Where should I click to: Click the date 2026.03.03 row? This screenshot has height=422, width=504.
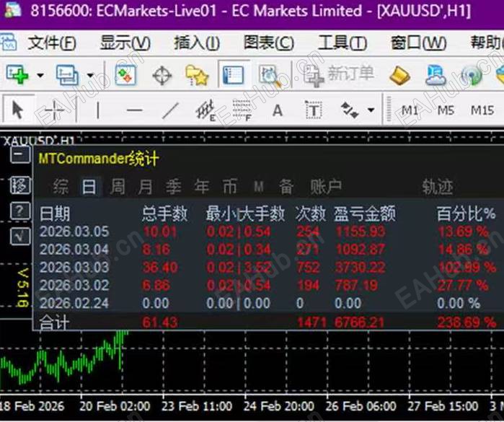click(74, 268)
